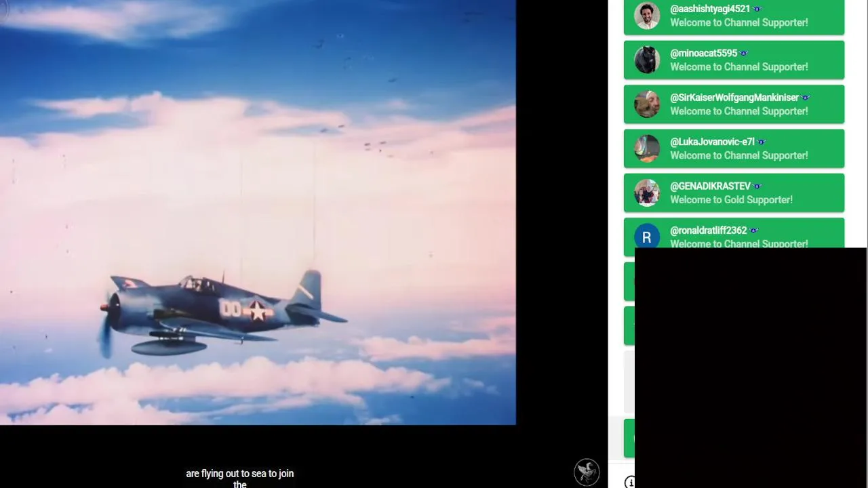Viewport: 868px width, 488px height.
Task: Click the member badge after @ronaldratliff2362
Action: pyautogui.click(x=753, y=230)
